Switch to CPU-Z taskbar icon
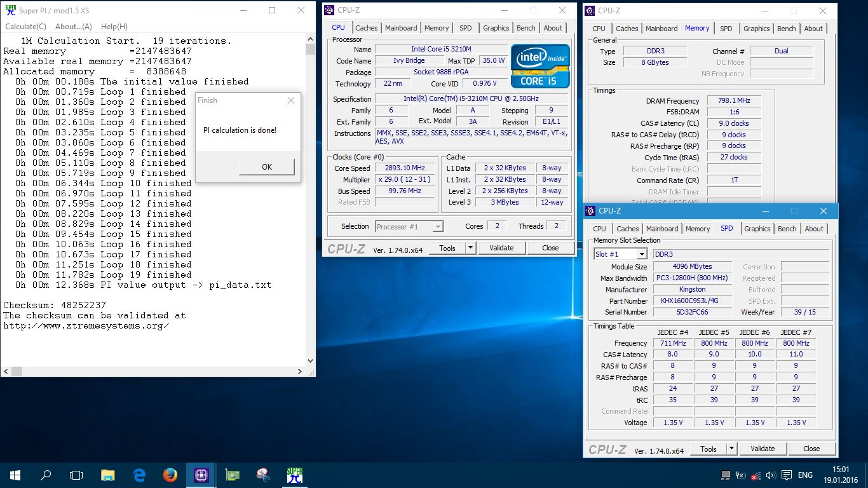The height and width of the screenshot is (488, 868). click(201, 475)
